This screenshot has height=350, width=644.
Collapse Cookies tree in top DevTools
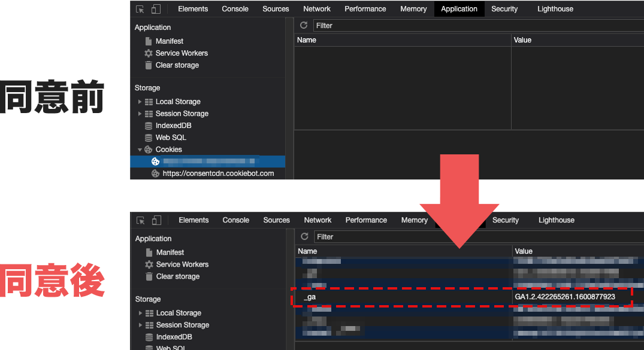tap(140, 150)
